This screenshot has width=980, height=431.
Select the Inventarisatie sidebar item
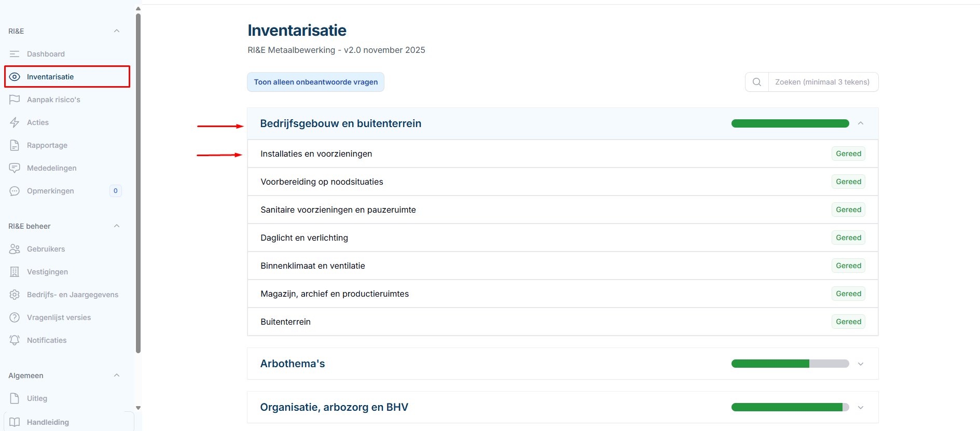(x=67, y=77)
